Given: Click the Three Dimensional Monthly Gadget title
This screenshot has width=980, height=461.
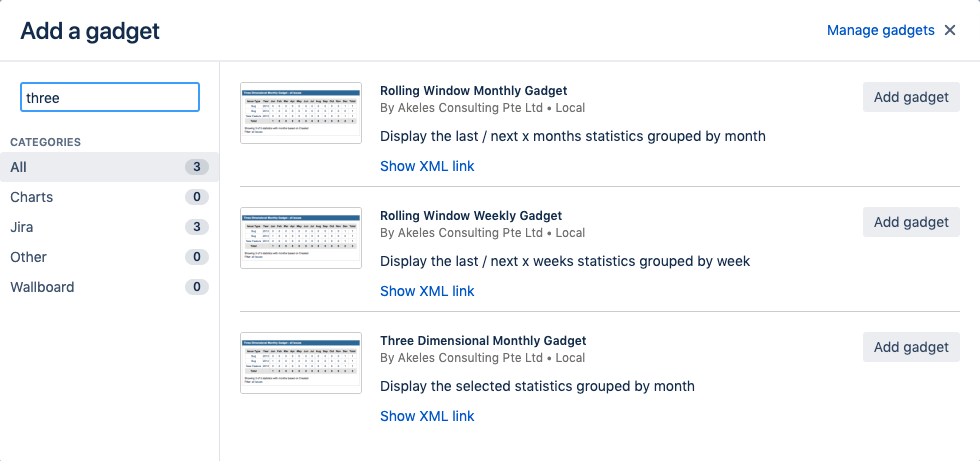Looking at the screenshot, I should (483, 341).
